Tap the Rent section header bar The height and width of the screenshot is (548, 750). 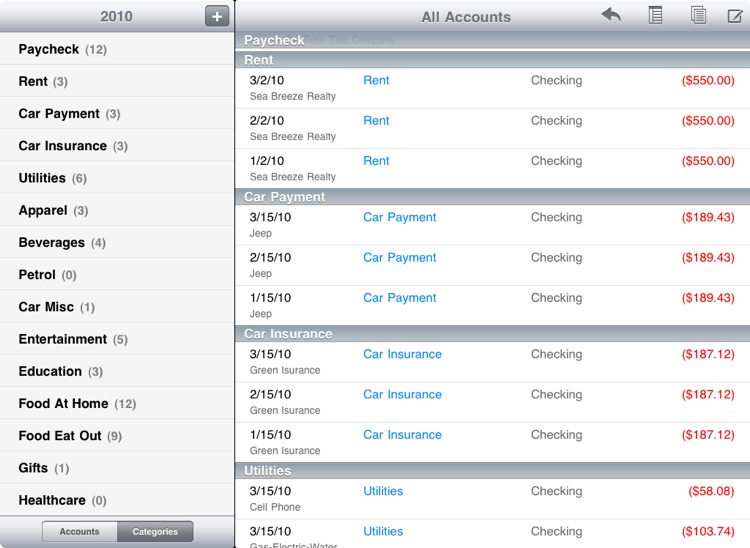click(493, 60)
